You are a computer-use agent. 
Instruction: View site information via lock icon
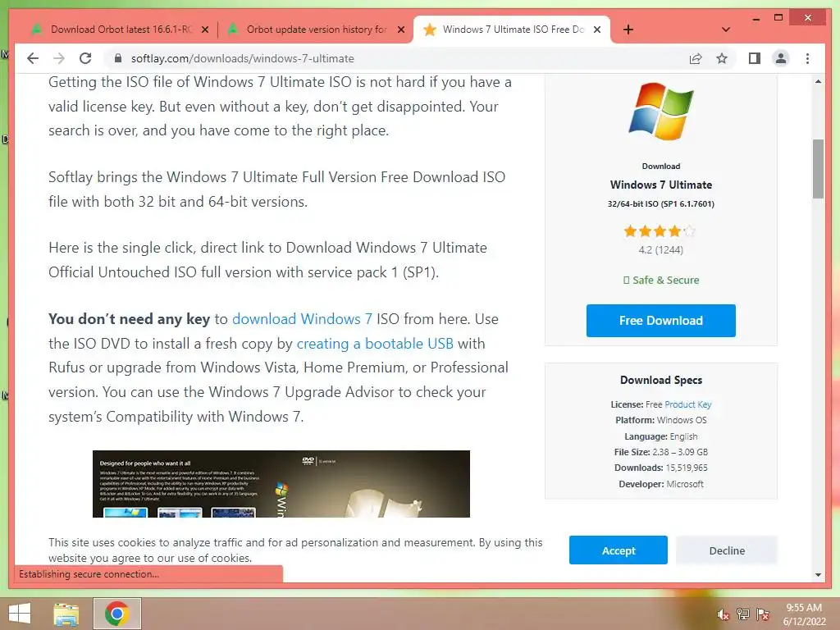point(118,58)
